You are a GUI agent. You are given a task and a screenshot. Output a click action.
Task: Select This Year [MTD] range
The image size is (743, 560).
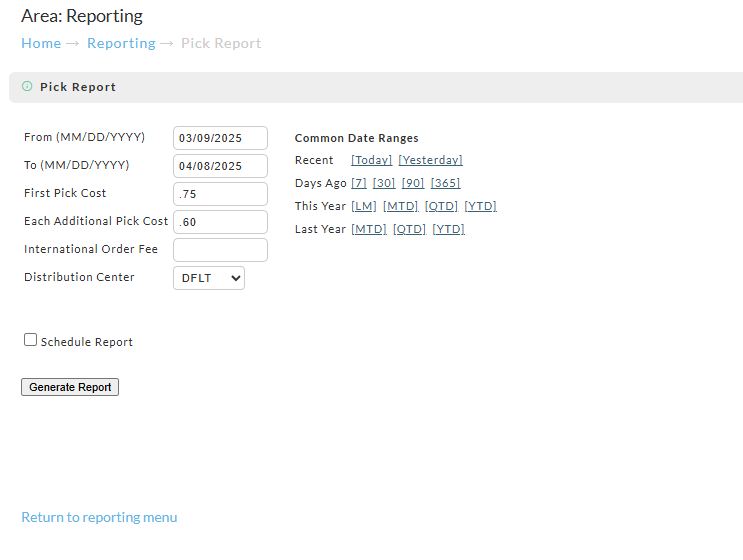pos(400,206)
